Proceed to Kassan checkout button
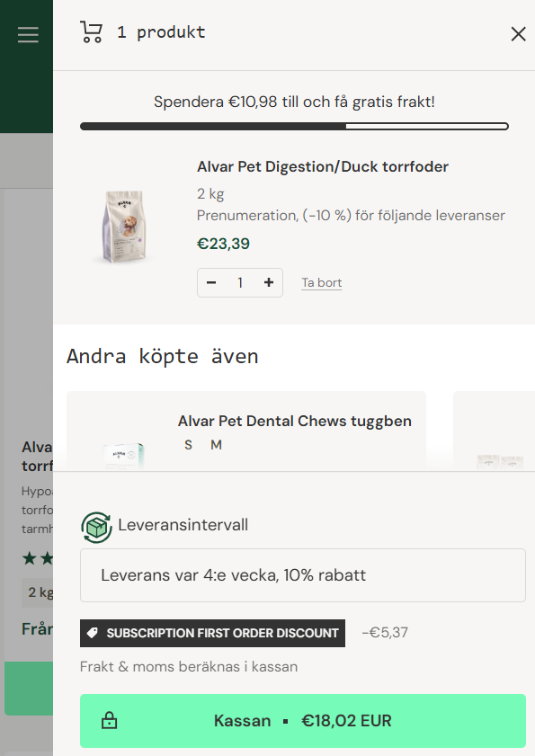The height and width of the screenshot is (756, 535). 303,721
